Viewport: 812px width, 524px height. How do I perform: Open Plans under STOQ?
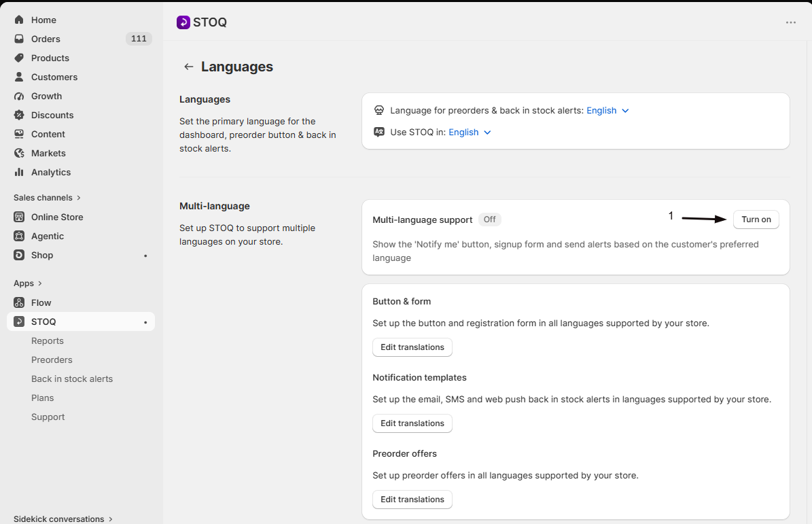(42, 398)
